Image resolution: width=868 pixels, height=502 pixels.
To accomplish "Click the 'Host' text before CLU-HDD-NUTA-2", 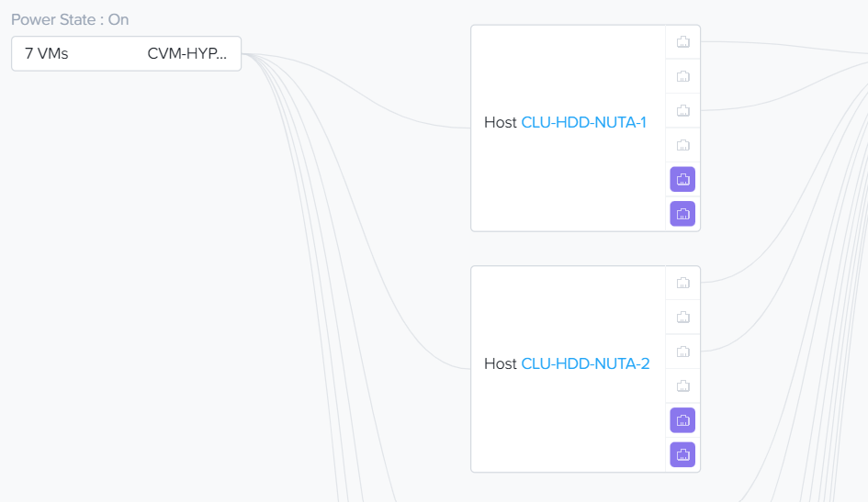I will click(x=501, y=364).
